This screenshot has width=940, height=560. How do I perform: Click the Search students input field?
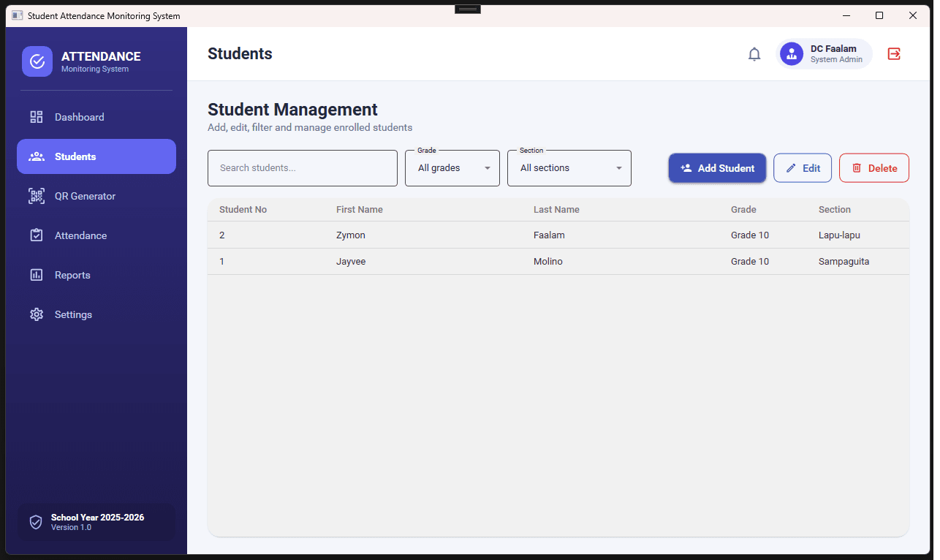303,168
